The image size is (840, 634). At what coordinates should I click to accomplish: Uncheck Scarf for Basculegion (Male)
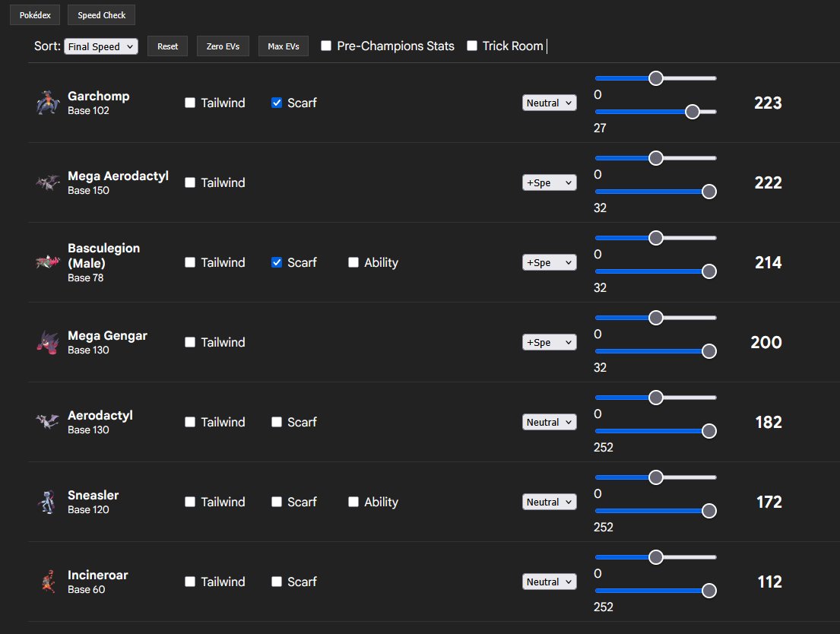[x=277, y=262]
